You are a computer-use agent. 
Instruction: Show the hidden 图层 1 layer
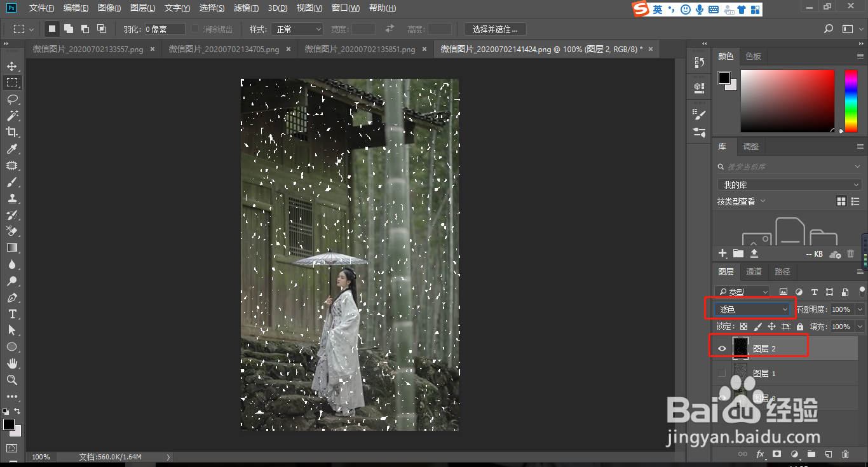tap(722, 373)
